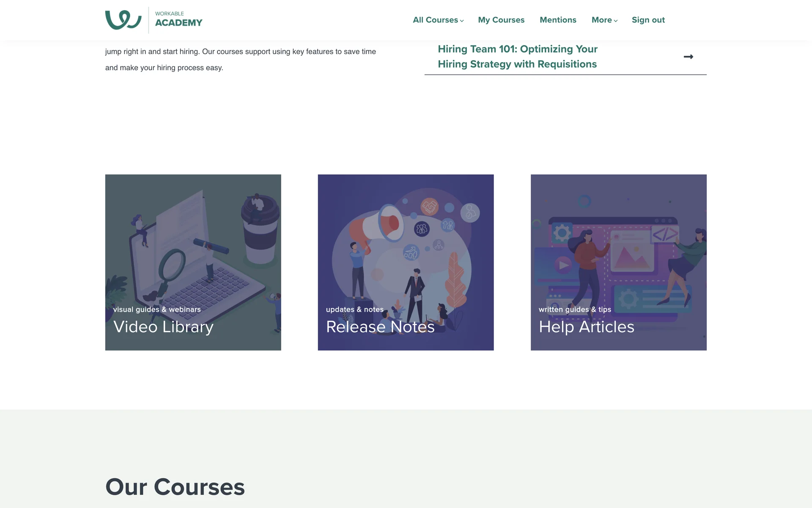Click the Workable green swirl logo
This screenshot has height=508, width=812.
[x=123, y=20]
